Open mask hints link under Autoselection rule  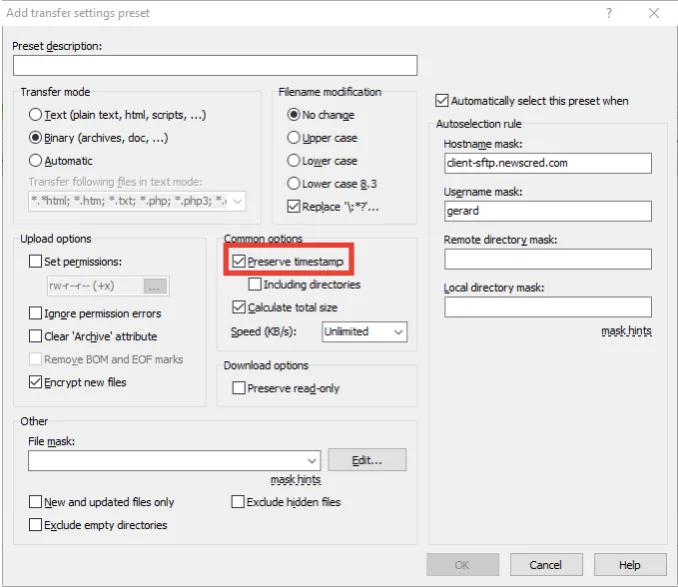626,331
